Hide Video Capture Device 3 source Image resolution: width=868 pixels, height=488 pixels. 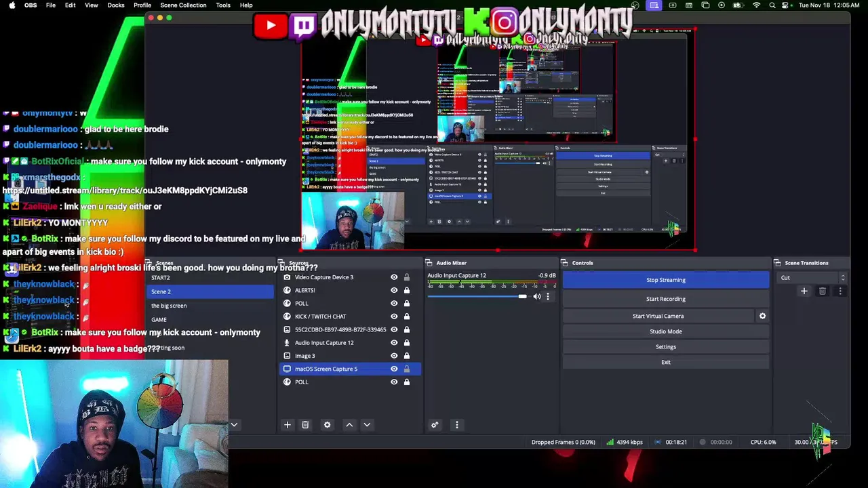[x=394, y=277]
